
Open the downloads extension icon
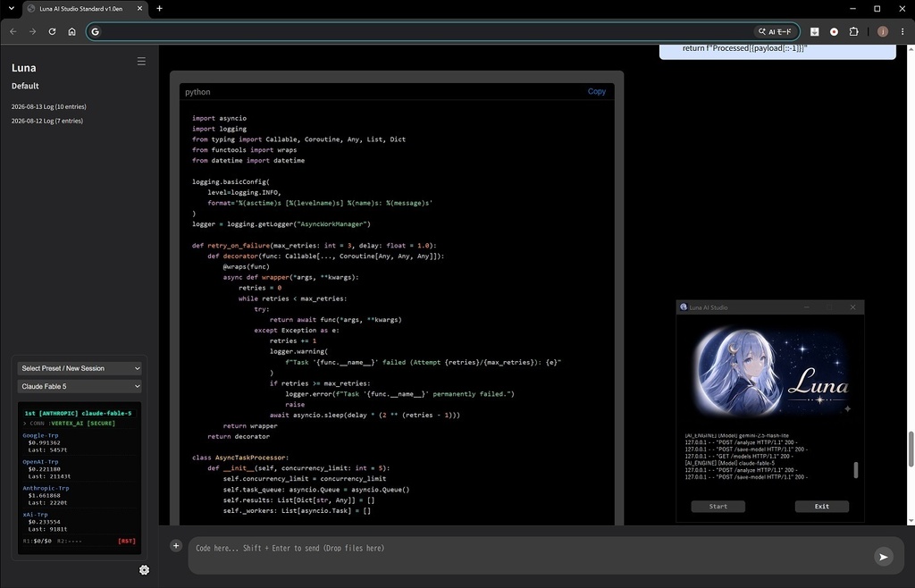[815, 31]
